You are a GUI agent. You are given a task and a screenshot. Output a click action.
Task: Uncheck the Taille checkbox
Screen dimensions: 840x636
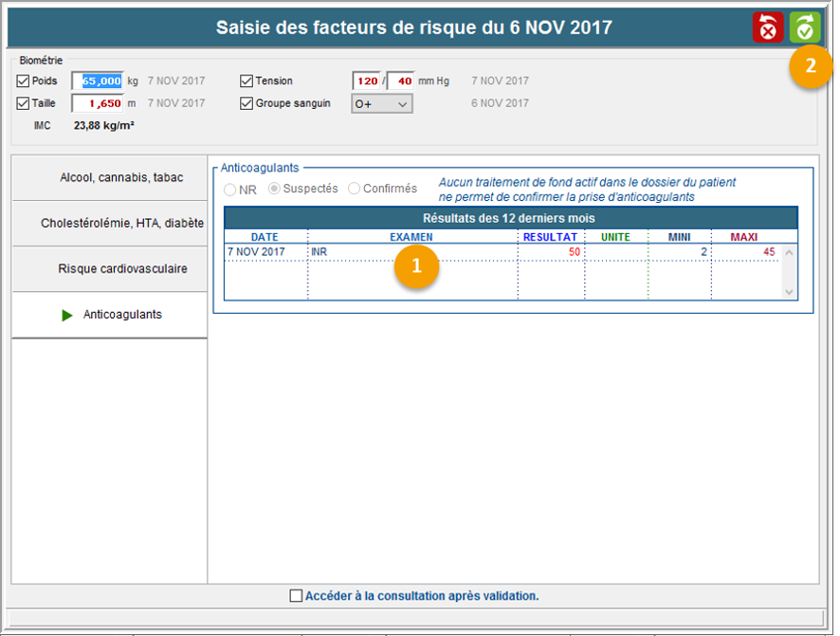(24, 103)
